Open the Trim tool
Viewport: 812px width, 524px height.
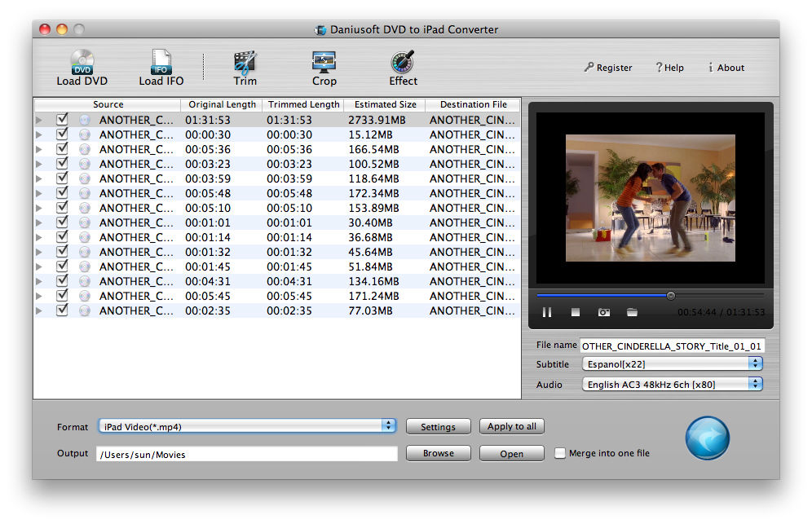[245, 68]
